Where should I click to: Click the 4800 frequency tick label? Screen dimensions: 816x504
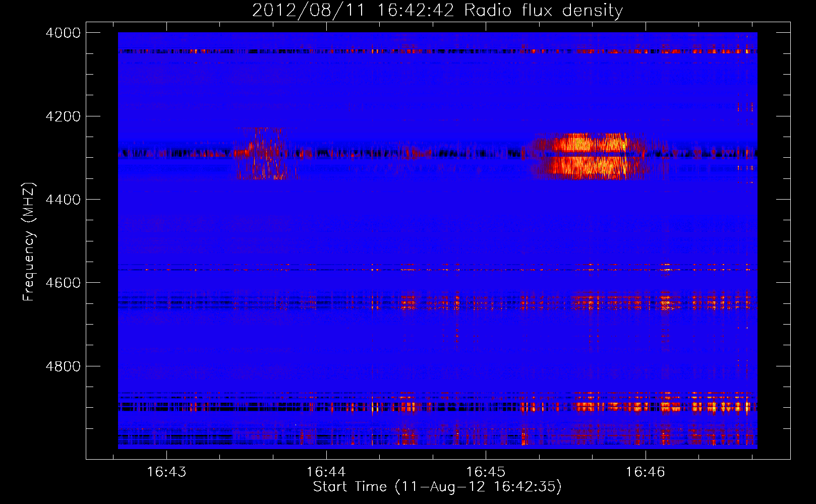[63, 366]
